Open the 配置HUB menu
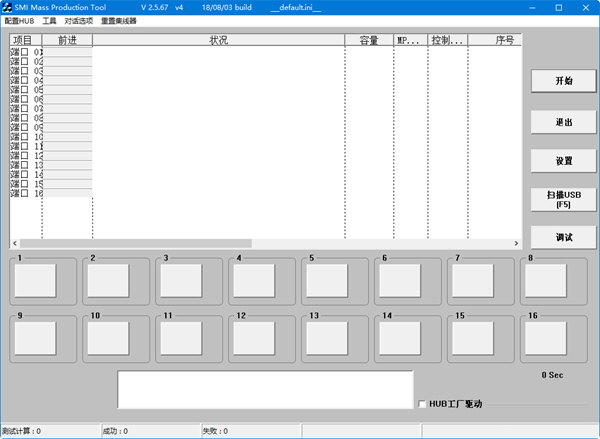This screenshot has height=439, width=600. click(19, 21)
